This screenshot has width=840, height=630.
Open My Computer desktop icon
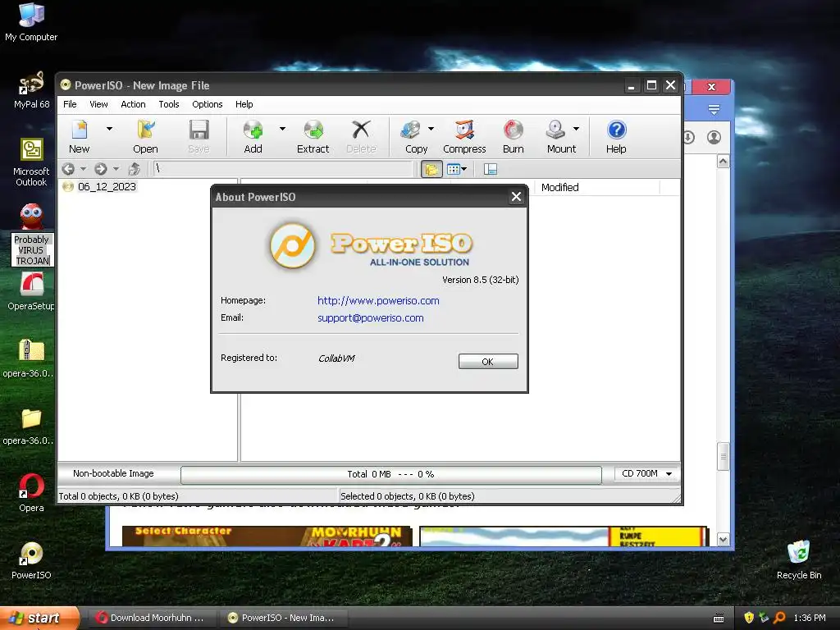point(31,22)
